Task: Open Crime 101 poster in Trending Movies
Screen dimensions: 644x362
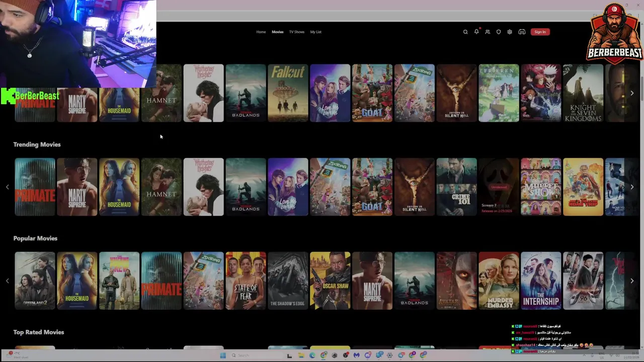Action: (456, 187)
